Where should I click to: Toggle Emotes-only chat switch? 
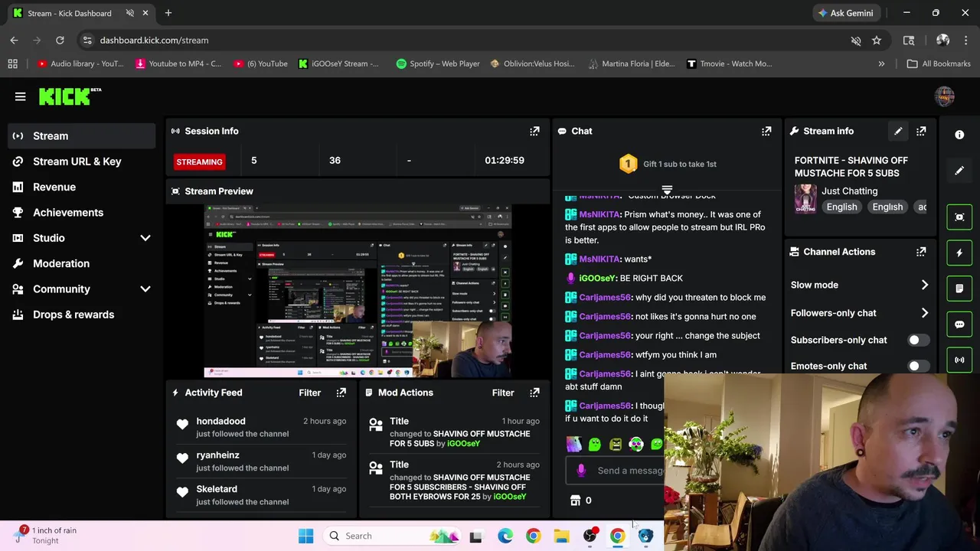(917, 366)
